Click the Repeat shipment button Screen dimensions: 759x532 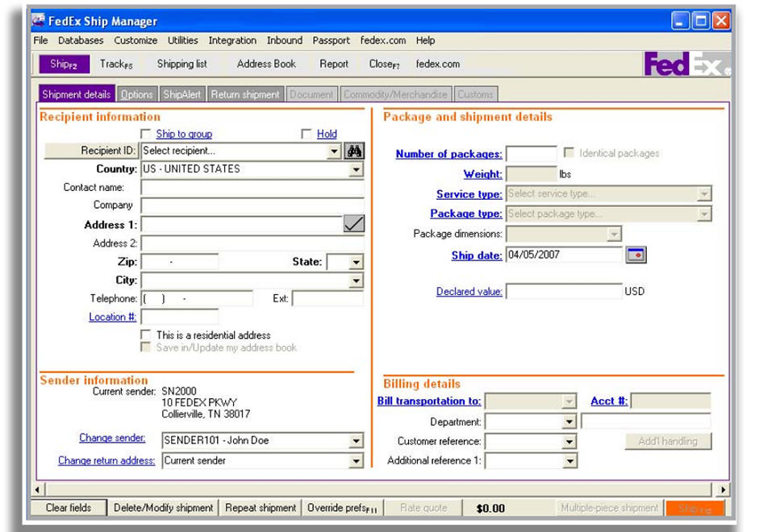[x=261, y=508]
